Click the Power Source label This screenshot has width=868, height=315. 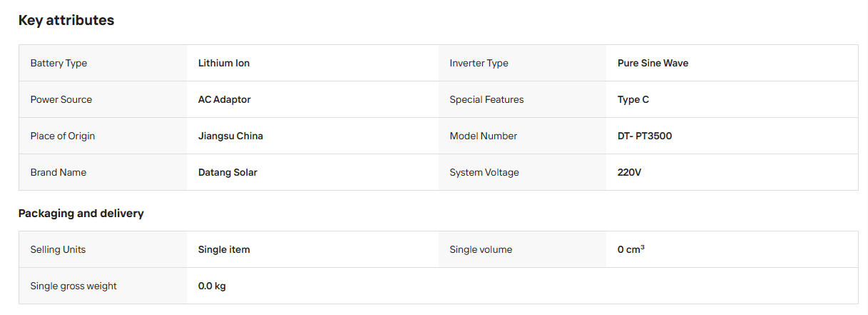[x=61, y=99]
